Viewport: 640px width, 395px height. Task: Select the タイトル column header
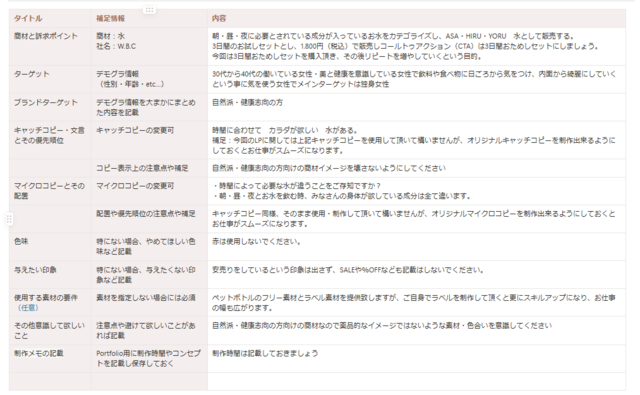(50, 18)
